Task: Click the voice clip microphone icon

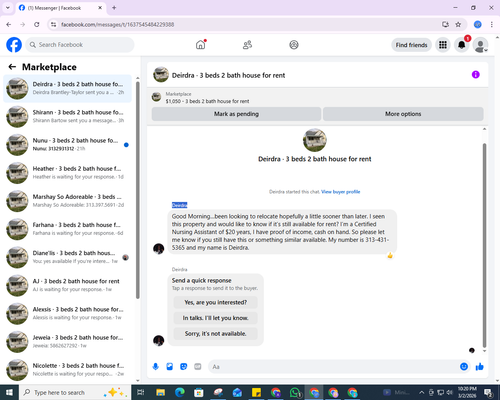Action: (x=155, y=367)
